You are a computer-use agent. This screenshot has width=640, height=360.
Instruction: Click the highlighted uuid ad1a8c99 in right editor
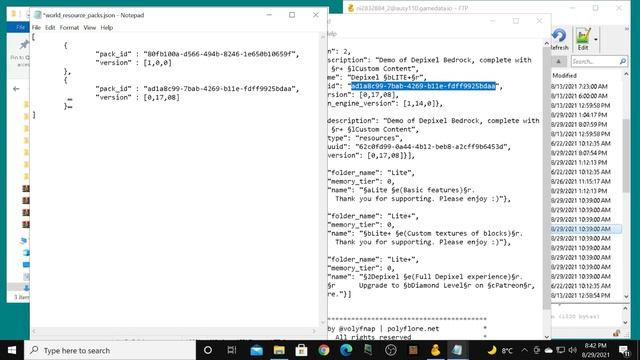click(423, 86)
